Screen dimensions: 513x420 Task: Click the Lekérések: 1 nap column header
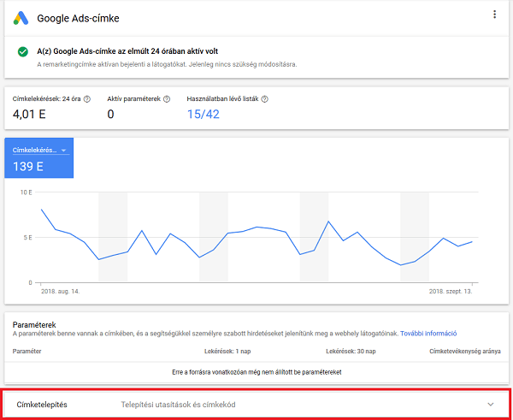[227, 352]
